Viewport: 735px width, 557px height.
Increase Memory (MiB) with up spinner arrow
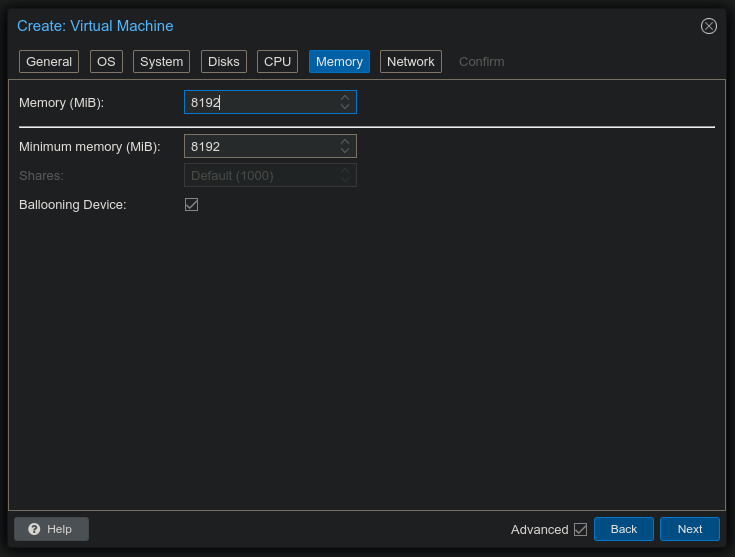[x=345, y=97]
